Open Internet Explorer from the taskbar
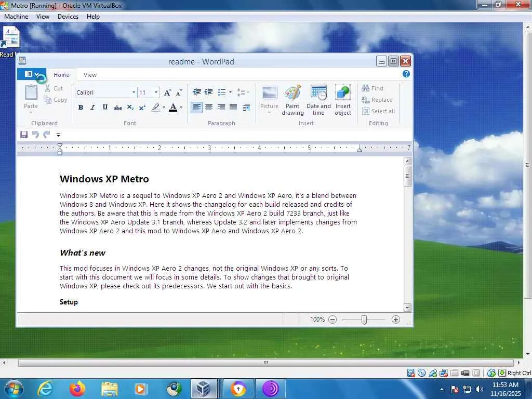The height and width of the screenshot is (399, 532). click(45, 389)
